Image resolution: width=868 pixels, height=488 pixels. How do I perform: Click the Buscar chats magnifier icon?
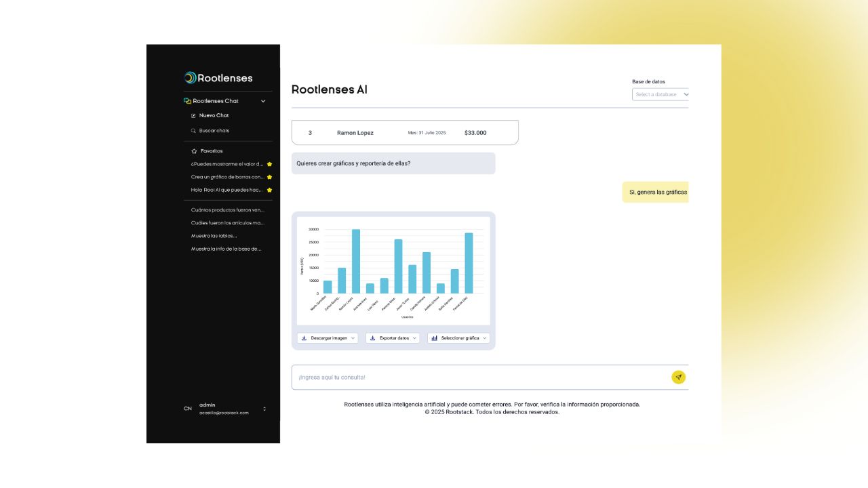(193, 130)
